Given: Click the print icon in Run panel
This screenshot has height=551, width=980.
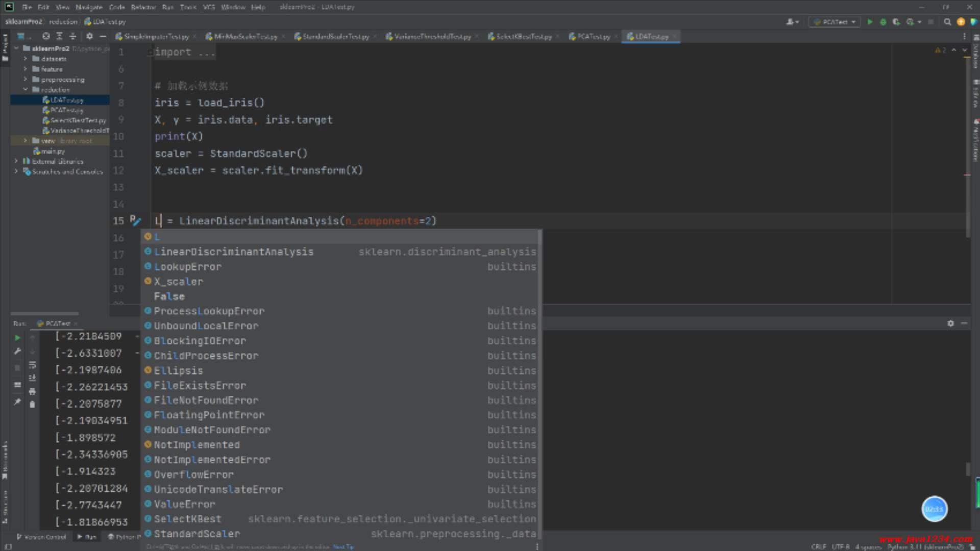Looking at the screenshot, I should coord(32,391).
